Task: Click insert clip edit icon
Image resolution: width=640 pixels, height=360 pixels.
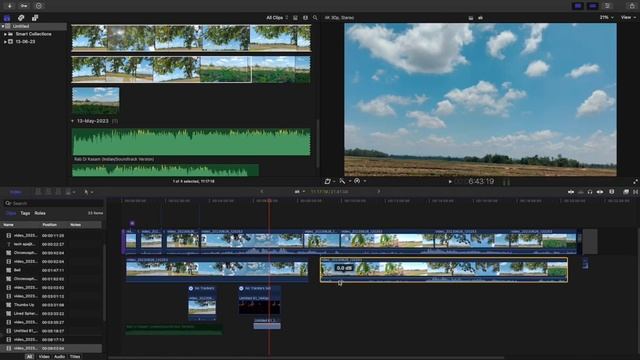Action: click(x=48, y=192)
